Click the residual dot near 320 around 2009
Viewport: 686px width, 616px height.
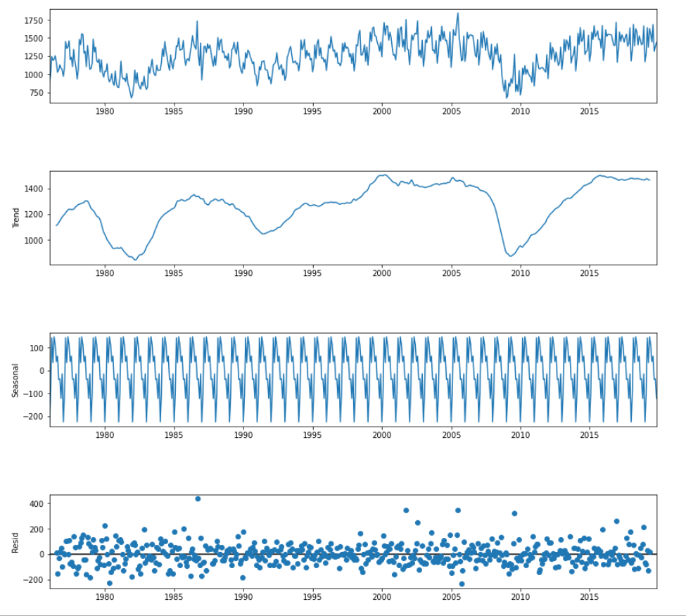(514, 513)
